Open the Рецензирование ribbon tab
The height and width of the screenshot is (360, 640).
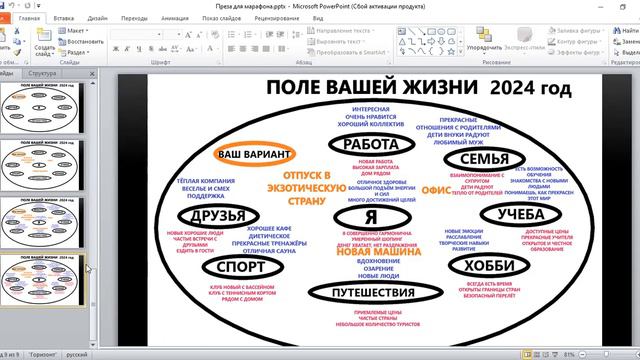277,18
